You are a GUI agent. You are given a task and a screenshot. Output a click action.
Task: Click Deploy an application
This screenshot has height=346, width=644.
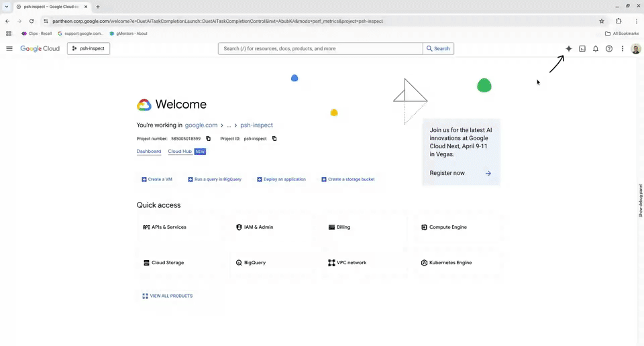pyautogui.click(x=281, y=179)
